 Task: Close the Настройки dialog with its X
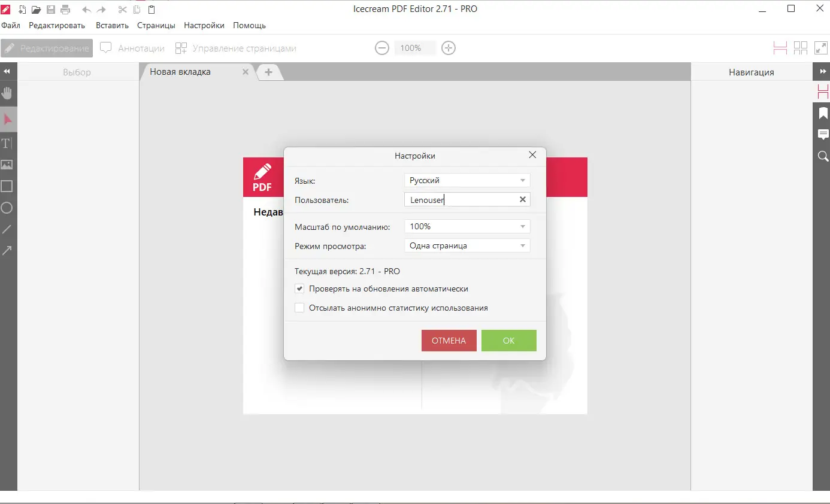pos(532,155)
